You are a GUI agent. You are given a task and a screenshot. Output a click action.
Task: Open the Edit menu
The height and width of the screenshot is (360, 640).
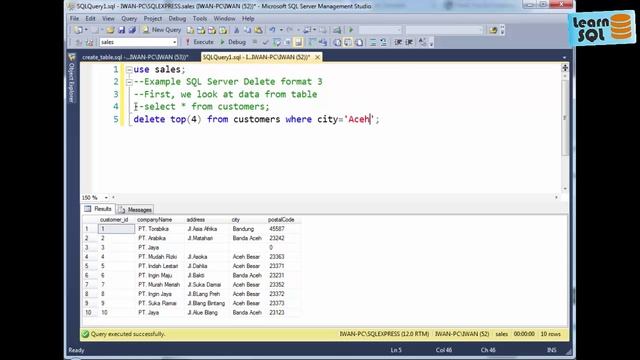90,19
